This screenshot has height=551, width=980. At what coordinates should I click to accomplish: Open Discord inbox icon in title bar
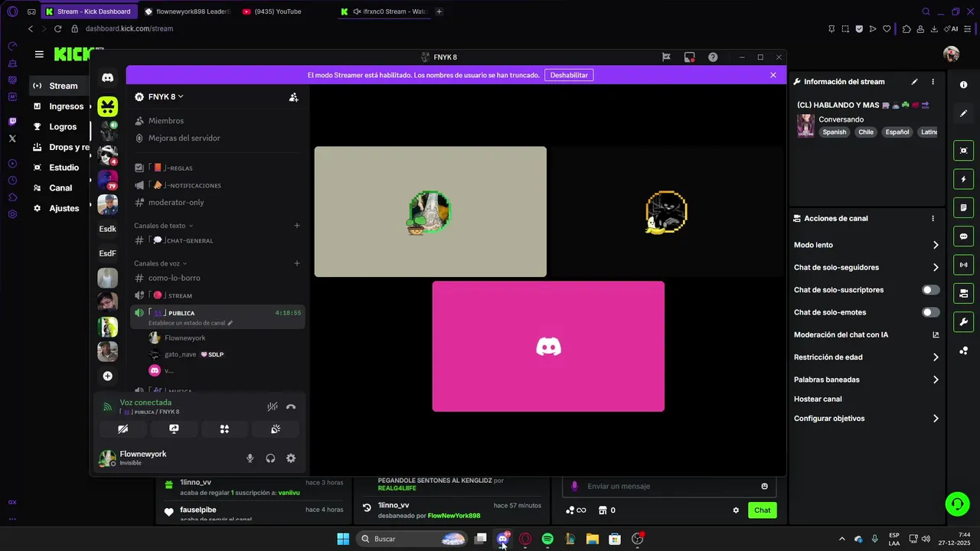click(689, 57)
